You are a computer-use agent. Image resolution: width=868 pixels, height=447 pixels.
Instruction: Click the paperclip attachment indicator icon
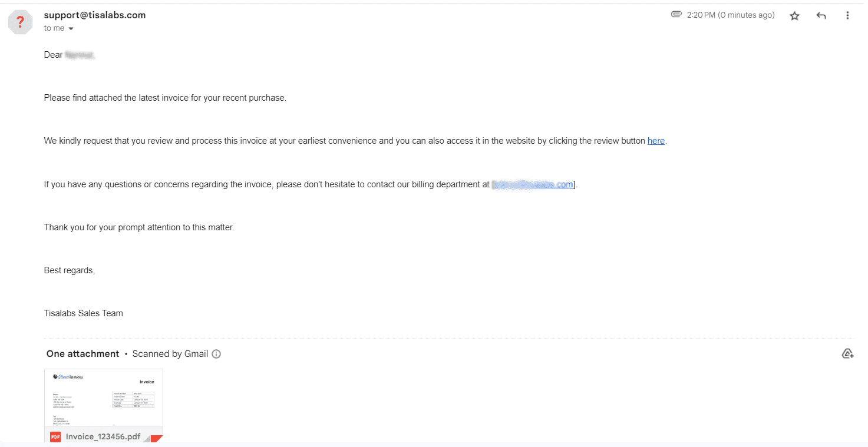click(x=676, y=14)
